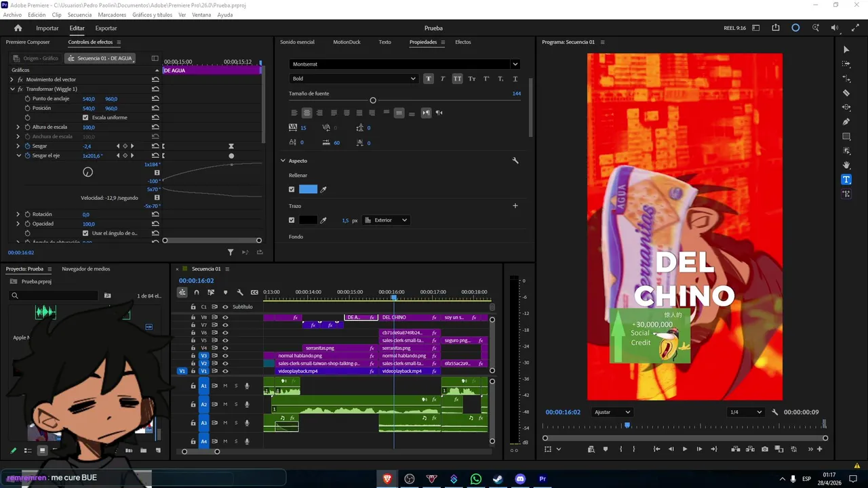Open the stroke Exterior position dropdown
This screenshot has height=488, width=868.
387,220
